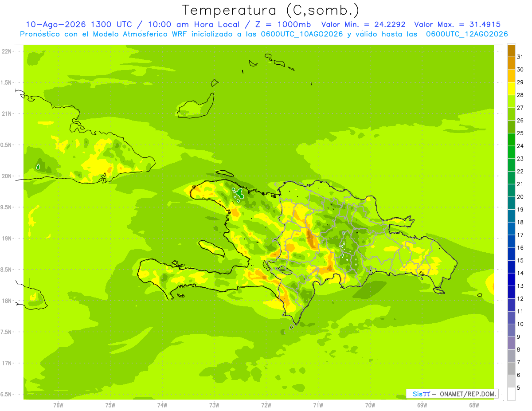Select the "Valor Min. = 24.2292" readout
The width and height of the screenshot is (532, 411).
click(363, 24)
